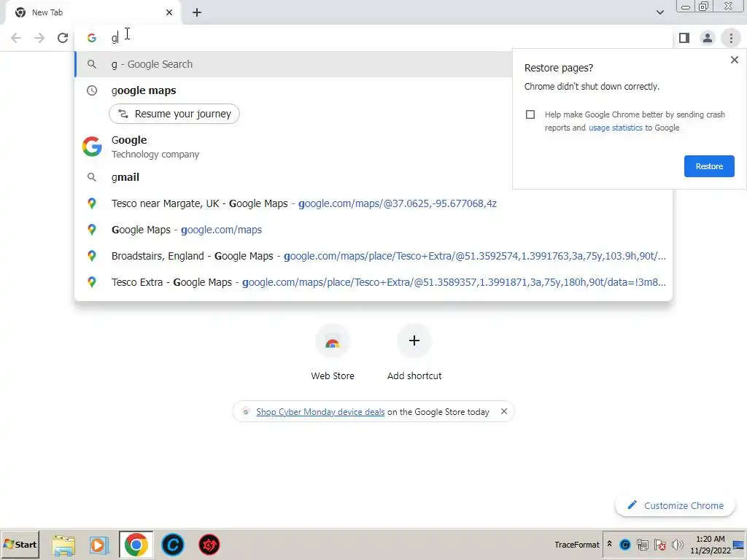
Task: Tick the crash reports checkbox
Action: point(530,114)
